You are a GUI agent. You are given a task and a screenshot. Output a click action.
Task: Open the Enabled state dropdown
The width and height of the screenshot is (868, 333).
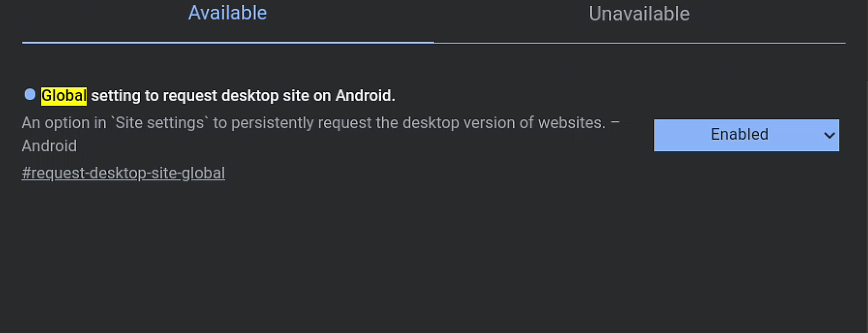746,135
